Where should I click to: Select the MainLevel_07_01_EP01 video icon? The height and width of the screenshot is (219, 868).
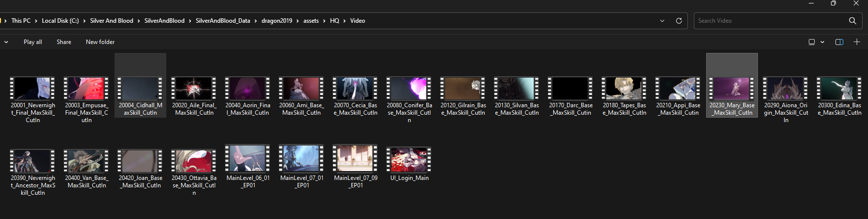(x=302, y=158)
